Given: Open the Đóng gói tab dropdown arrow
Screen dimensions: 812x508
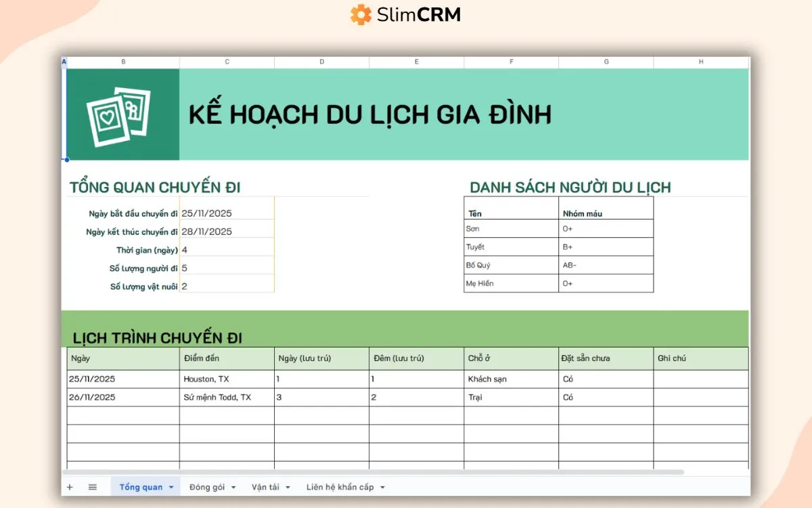Looking at the screenshot, I should (x=233, y=487).
